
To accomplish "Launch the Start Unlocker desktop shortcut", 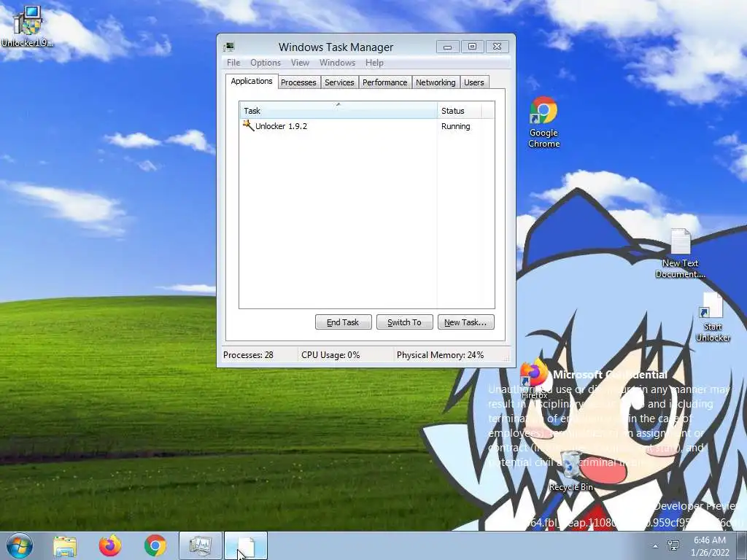I will [713, 318].
